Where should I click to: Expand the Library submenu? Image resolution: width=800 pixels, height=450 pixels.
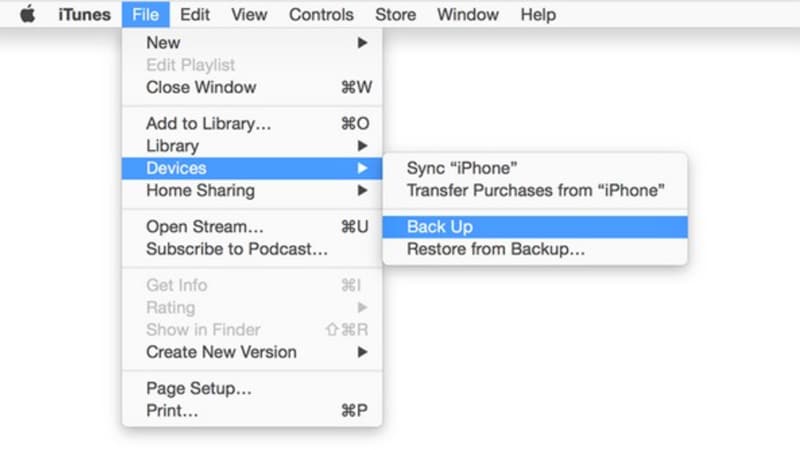pos(252,146)
